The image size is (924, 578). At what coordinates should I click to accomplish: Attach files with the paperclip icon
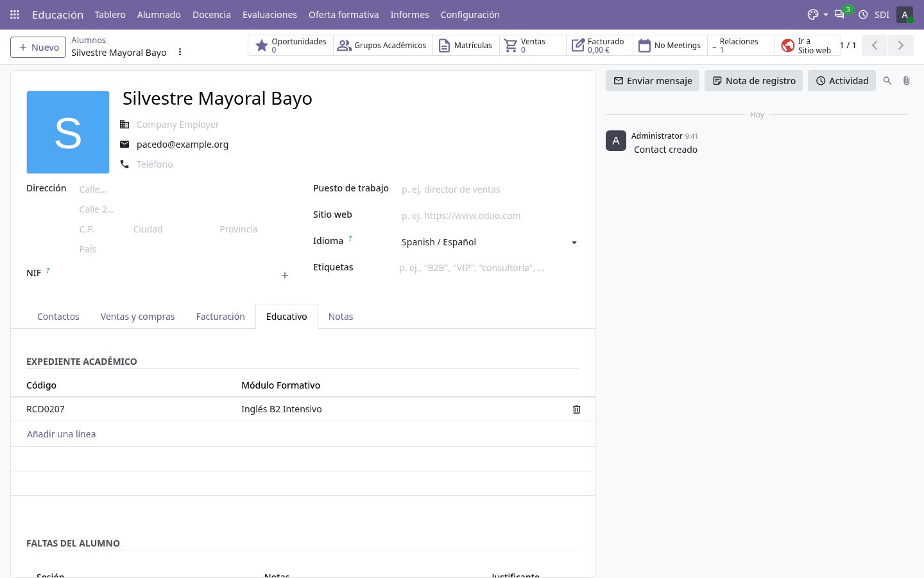click(x=906, y=81)
